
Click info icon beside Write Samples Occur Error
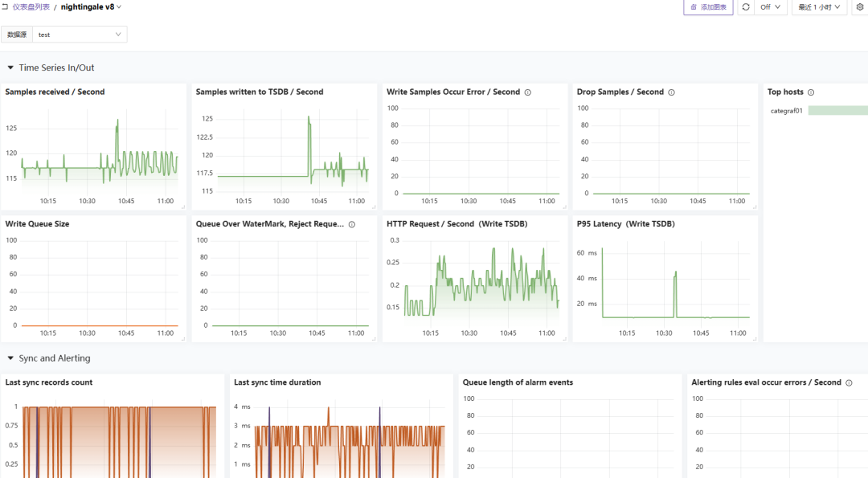[x=527, y=92]
